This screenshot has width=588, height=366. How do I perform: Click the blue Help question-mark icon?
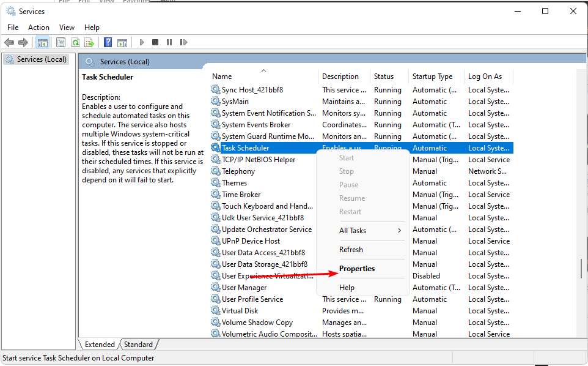pyautogui.click(x=108, y=42)
